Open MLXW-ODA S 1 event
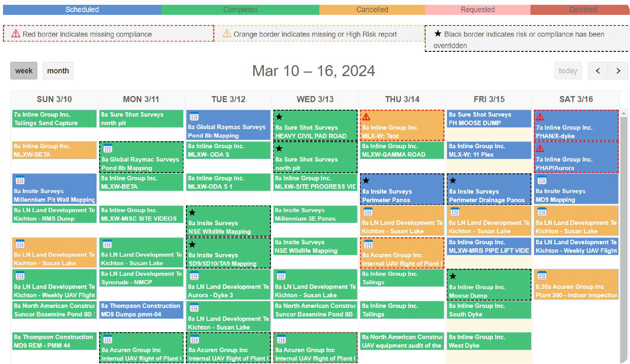 pos(228,182)
